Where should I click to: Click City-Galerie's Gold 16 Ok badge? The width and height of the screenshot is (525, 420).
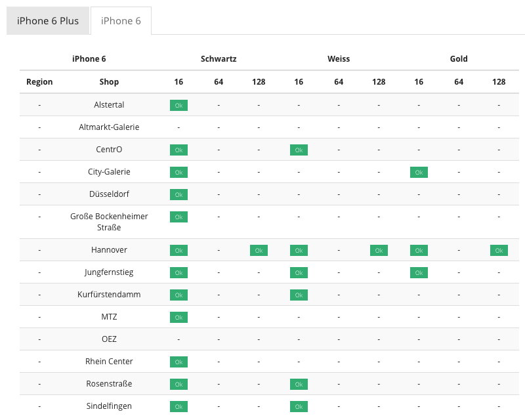tap(419, 173)
